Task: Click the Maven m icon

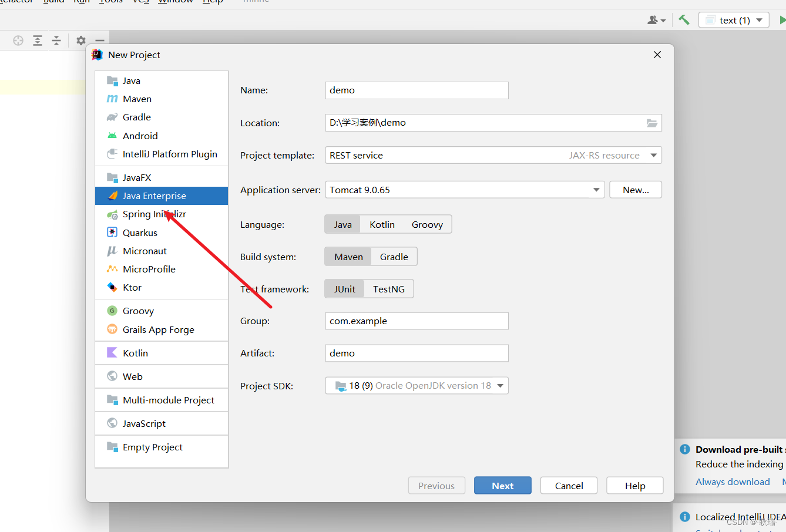Action: click(x=112, y=99)
